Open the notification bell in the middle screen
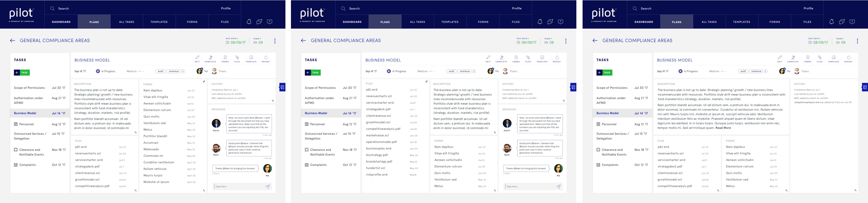 click(x=540, y=22)
